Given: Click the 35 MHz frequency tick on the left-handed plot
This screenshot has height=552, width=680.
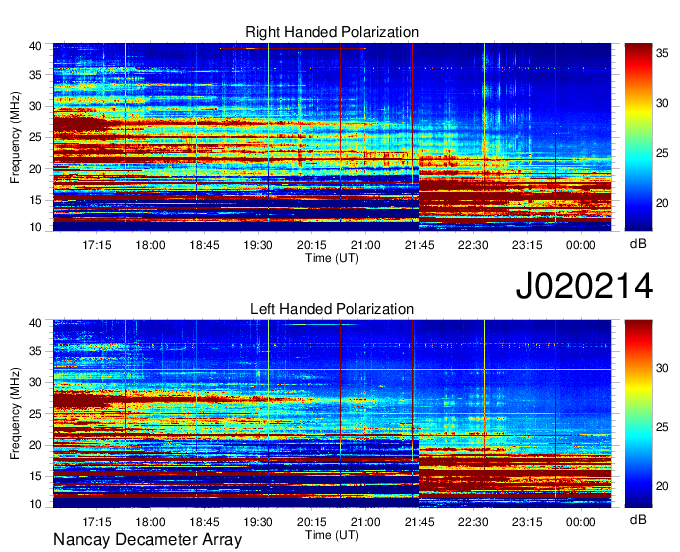Looking at the screenshot, I should (x=36, y=351).
